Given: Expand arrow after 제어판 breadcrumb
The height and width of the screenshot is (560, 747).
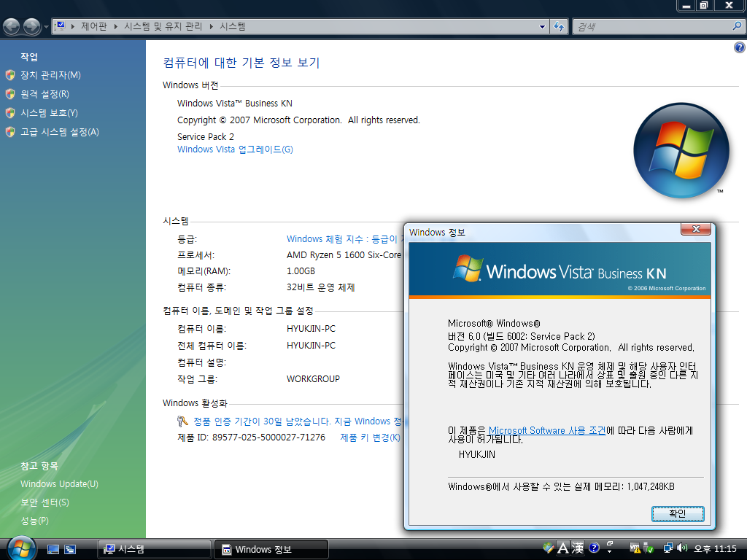Looking at the screenshot, I should pos(116,27).
